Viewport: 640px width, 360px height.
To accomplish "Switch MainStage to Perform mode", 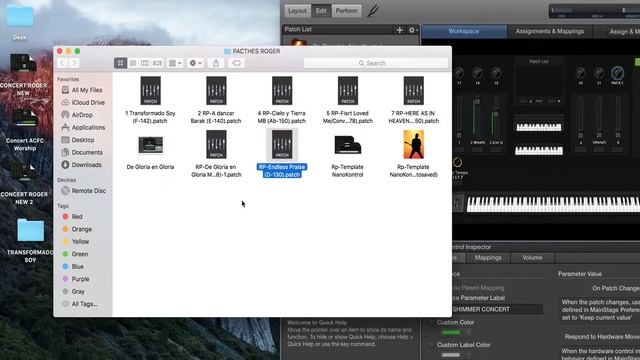I will pos(347,11).
